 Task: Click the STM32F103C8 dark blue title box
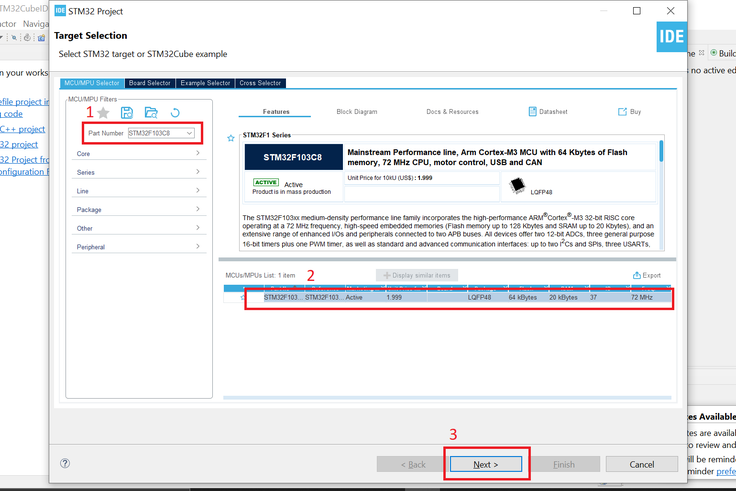click(293, 157)
